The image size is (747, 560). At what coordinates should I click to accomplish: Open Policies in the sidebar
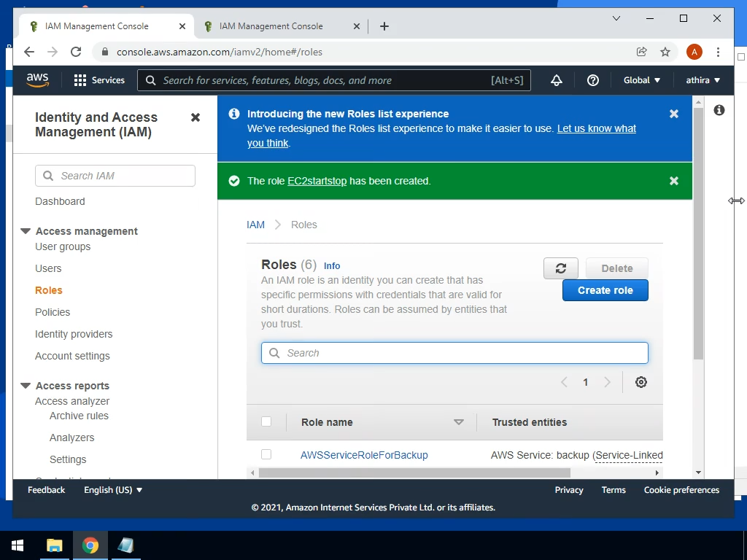coord(53,312)
